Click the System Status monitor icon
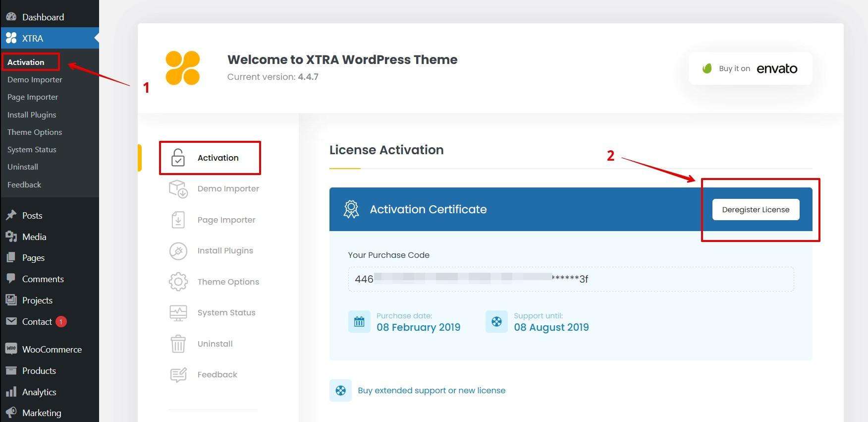This screenshot has width=868, height=422. (178, 313)
